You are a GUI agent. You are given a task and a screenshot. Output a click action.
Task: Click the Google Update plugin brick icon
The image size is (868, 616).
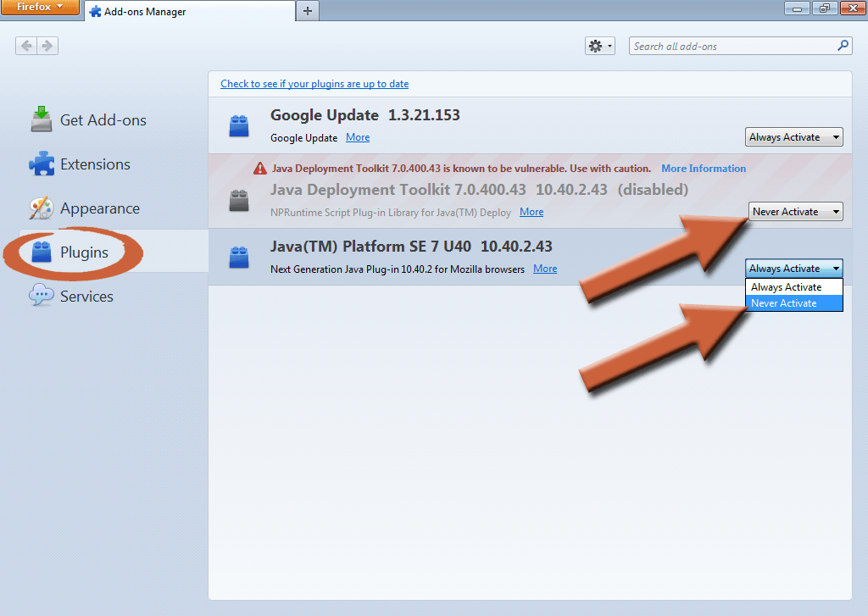[x=239, y=125]
